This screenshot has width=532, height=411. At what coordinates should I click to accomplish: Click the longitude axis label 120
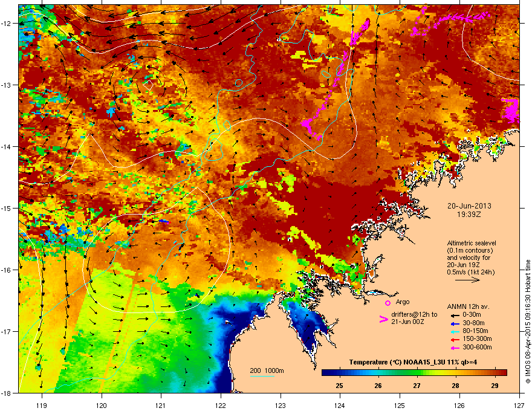click(102, 405)
